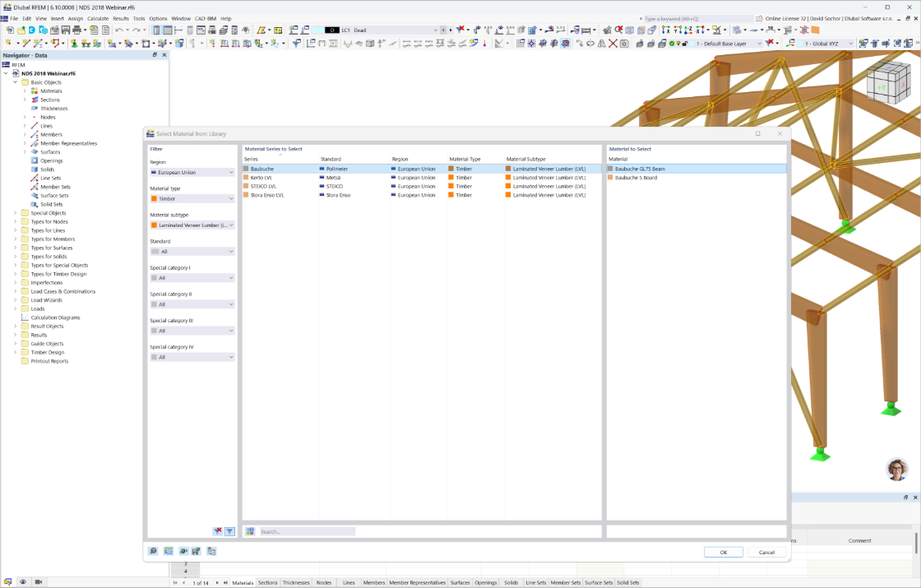This screenshot has height=588, width=921.
Task: Click the material icon beside the search field
Action: point(250,531)
